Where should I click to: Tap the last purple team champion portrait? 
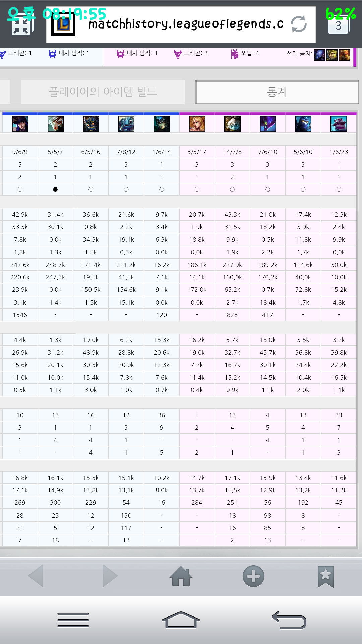[x=339, y=124]
